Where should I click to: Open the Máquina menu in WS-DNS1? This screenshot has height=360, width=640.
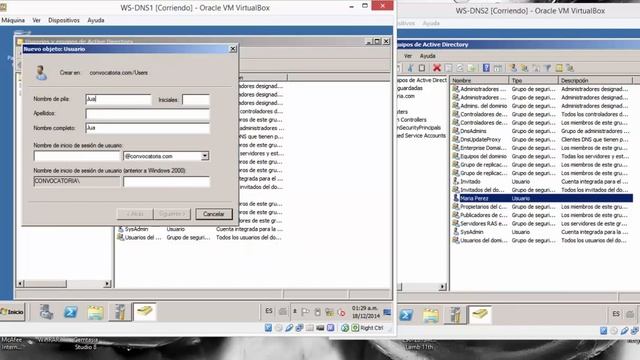13,20
